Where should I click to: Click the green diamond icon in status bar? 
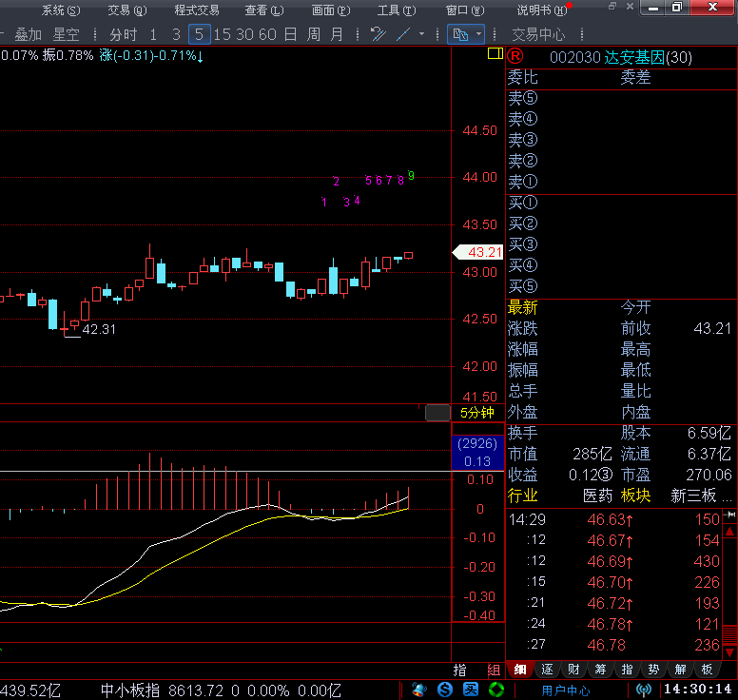pos(495,690)
